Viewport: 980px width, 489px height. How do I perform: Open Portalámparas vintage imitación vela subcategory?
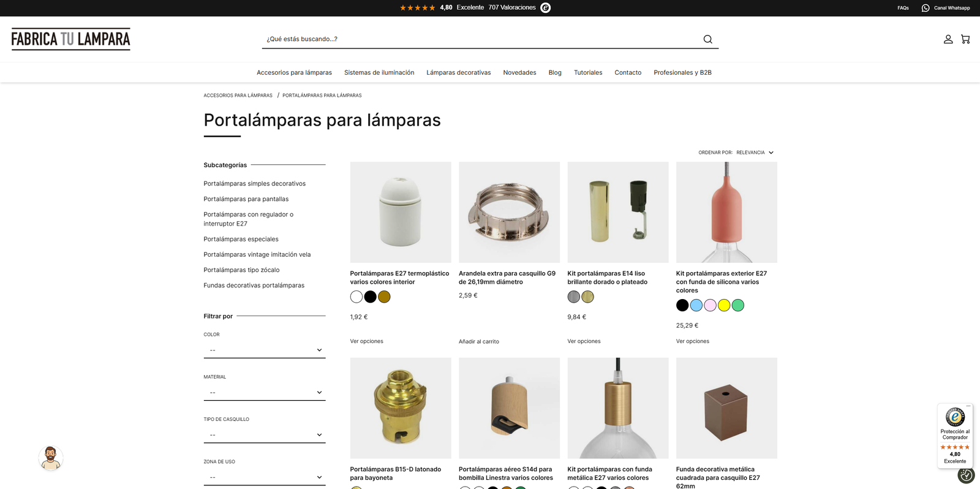[257, 254]
